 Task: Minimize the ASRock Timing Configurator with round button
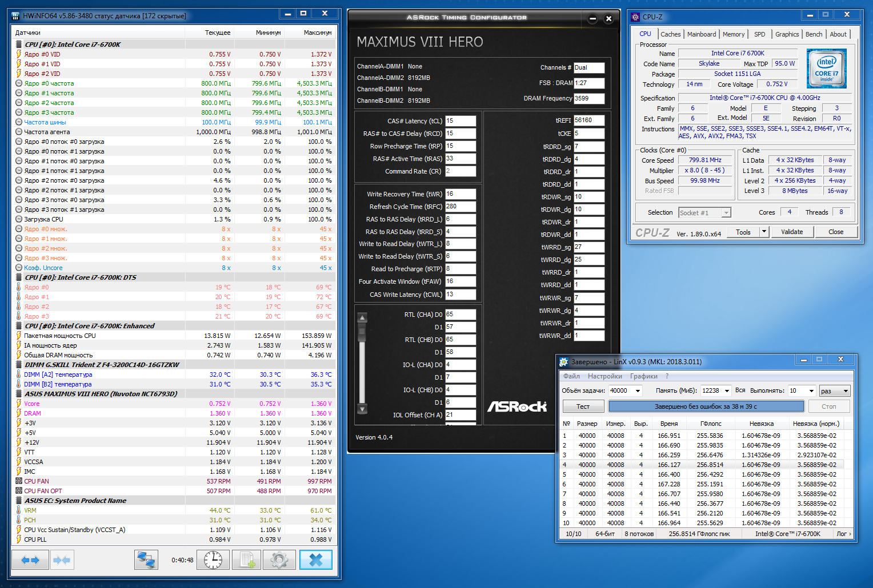pos(592,19)
